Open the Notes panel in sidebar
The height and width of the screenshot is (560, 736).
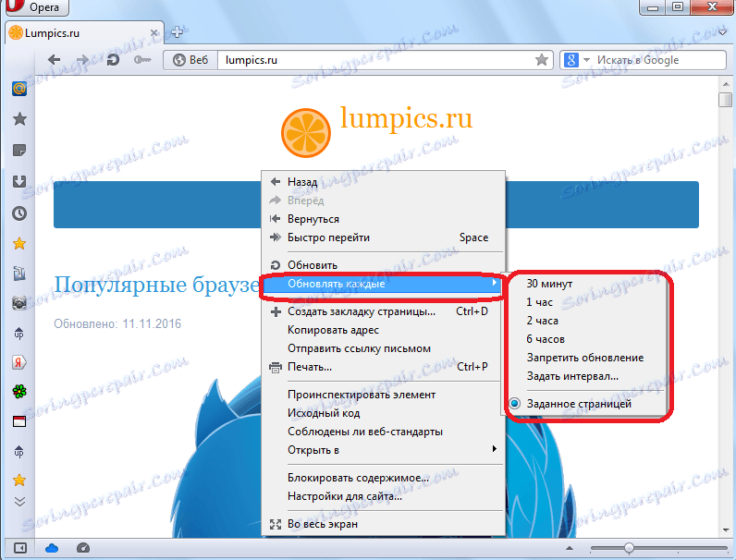click(x=19, y=151)
